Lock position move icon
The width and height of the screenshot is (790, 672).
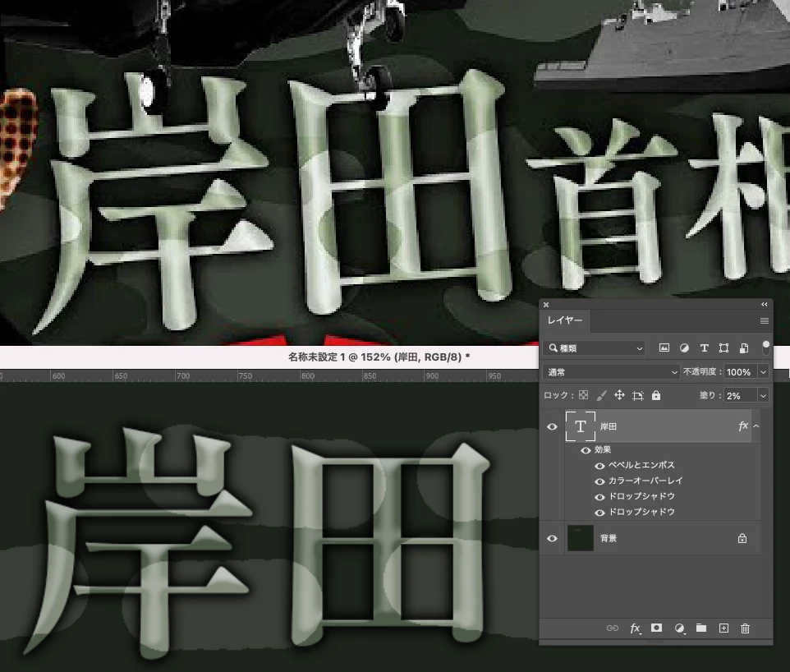(x=620, y=395)
